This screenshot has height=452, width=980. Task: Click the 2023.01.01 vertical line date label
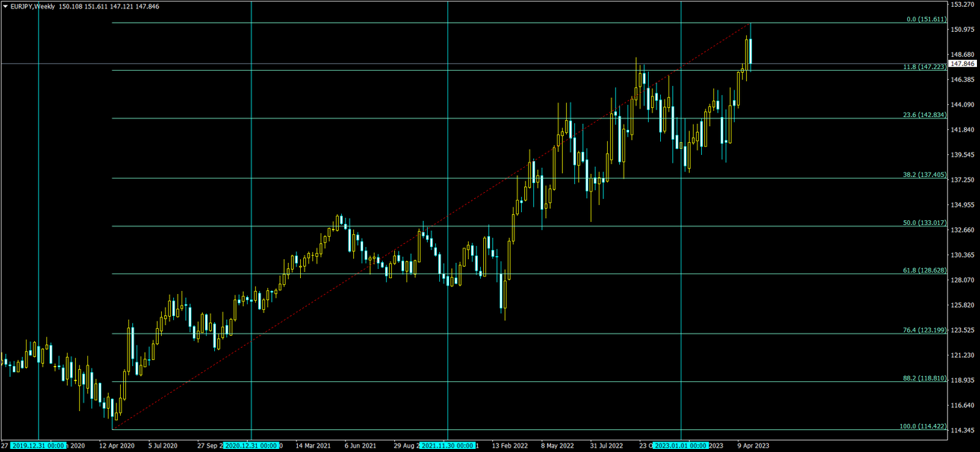click(x=681, y=446)
